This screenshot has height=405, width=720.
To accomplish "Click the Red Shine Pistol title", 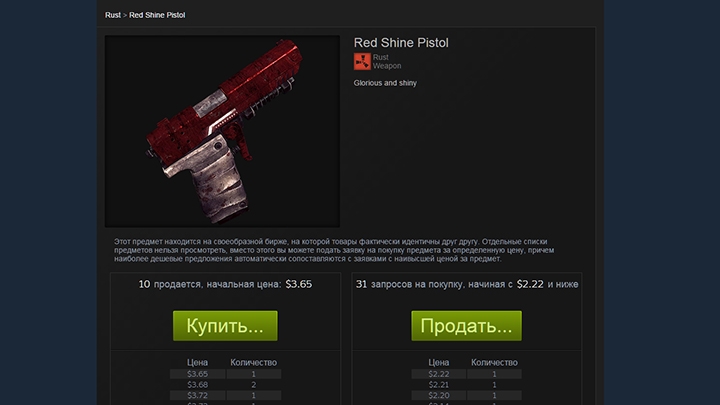I will pos(401,43).
